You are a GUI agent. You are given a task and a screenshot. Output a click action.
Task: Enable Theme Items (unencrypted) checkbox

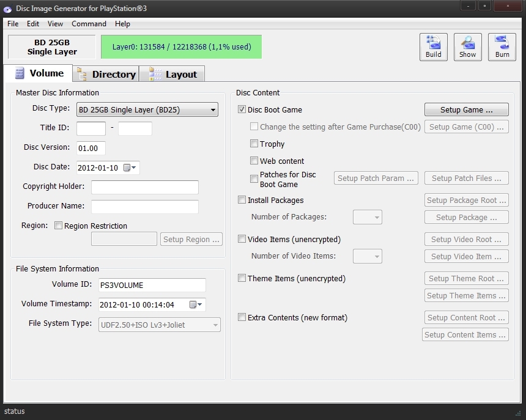point(242,278)
